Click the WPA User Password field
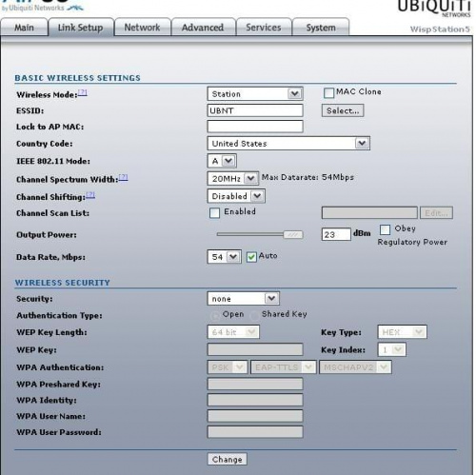Screen dimensions: 476x475 [x=255, y=432]
